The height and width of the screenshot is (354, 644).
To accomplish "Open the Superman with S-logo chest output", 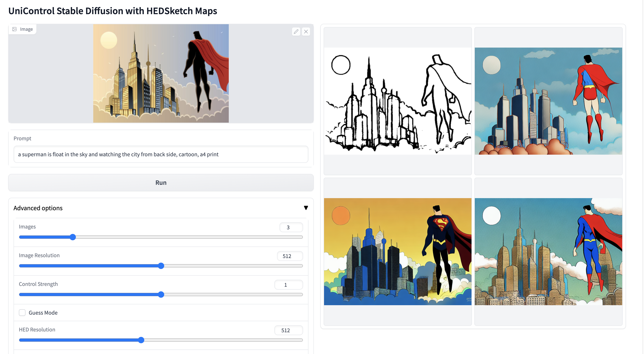I will [x=398, y=252].
